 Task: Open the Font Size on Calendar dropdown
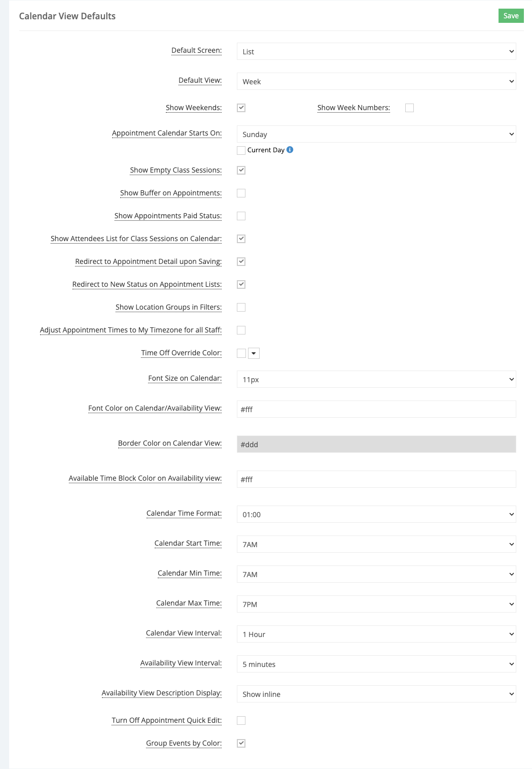click(x=375, y=379)
